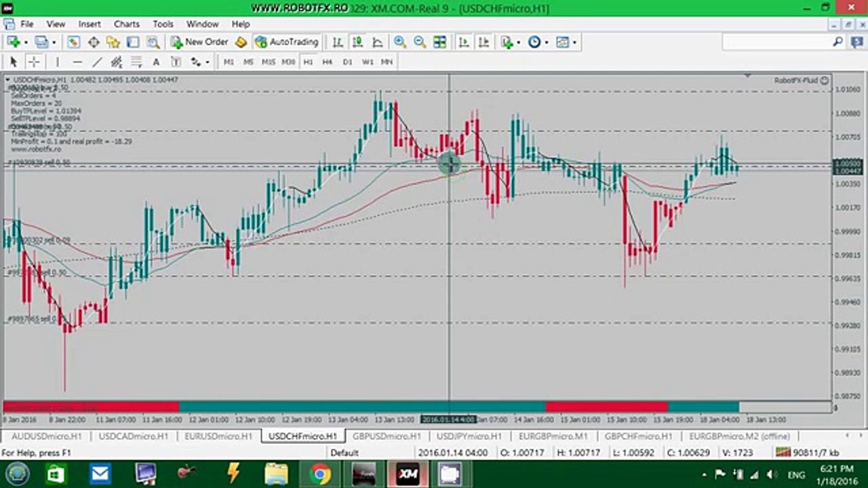Open the Periods clock icon
Viewport: 868px width, 488px height.
click(x=534, y=42)
